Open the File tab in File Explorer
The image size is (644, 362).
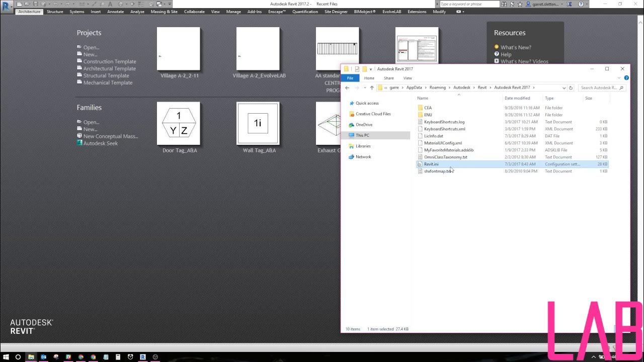pyautogui.click(x=350, y=78)
